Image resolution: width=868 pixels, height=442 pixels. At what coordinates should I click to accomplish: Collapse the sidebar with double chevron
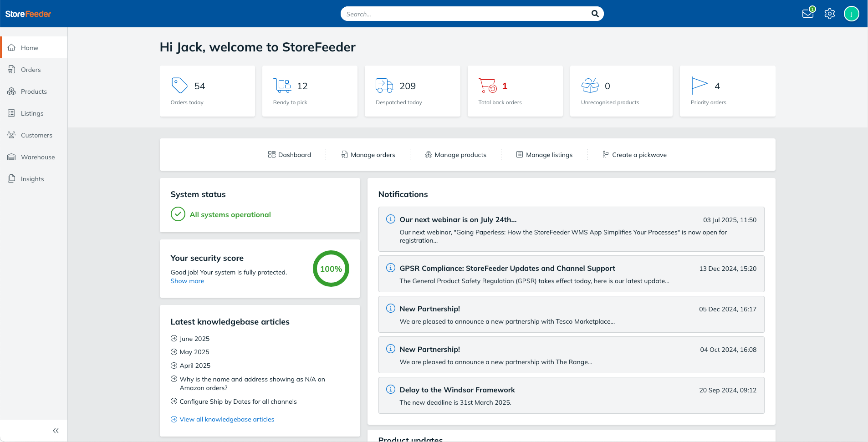[56, 431]
